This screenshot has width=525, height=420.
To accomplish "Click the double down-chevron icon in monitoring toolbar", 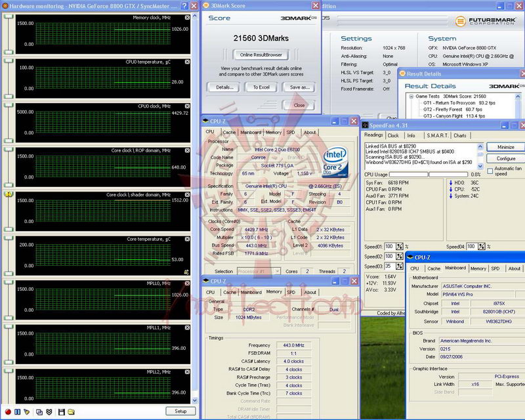I will (x=48, y=411).
